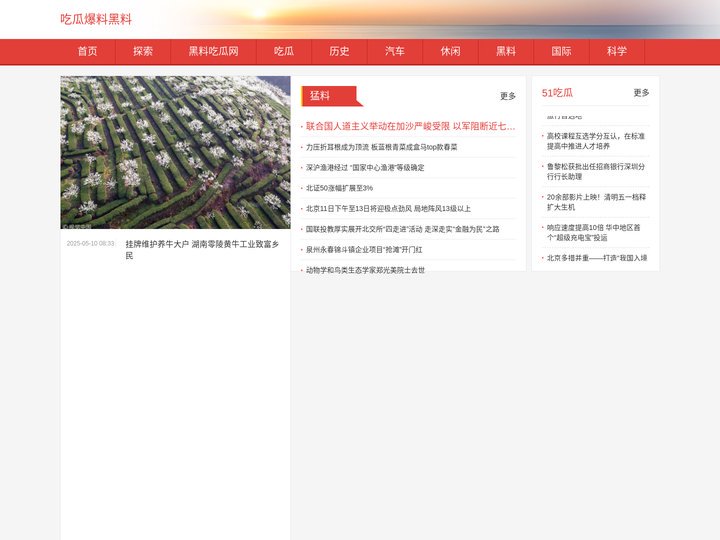Open article 响应速度提高10倍 超级充电宝
Viewport: 720px width, 540px height.
click(593, 232)
